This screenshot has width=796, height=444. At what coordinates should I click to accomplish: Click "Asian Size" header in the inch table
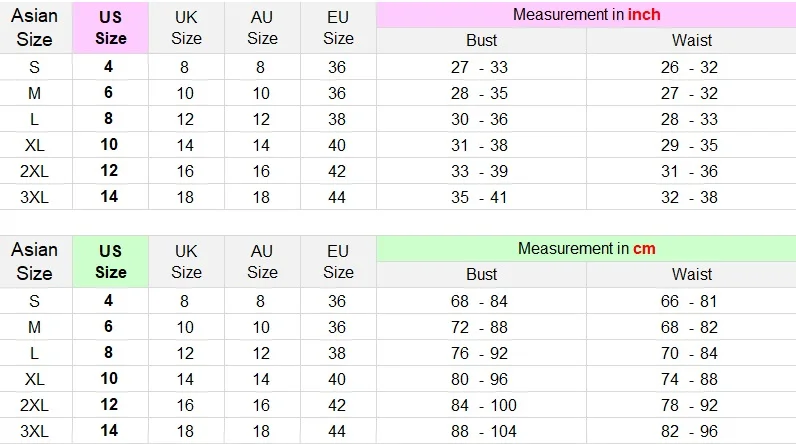coord(35,28)
